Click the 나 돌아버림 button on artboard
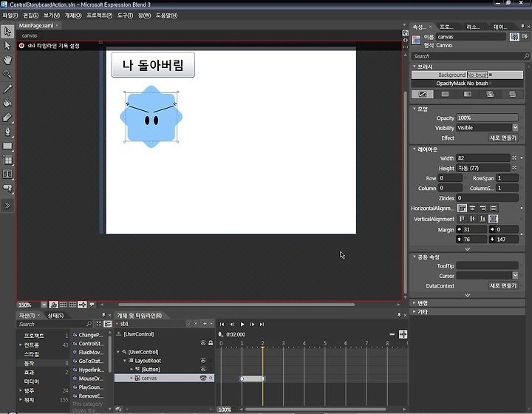This screenshot has height=414, width=532. [153, 65]
